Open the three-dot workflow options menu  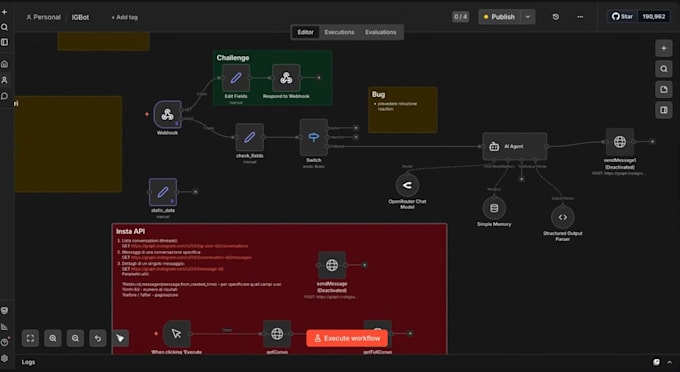(580, 17)
